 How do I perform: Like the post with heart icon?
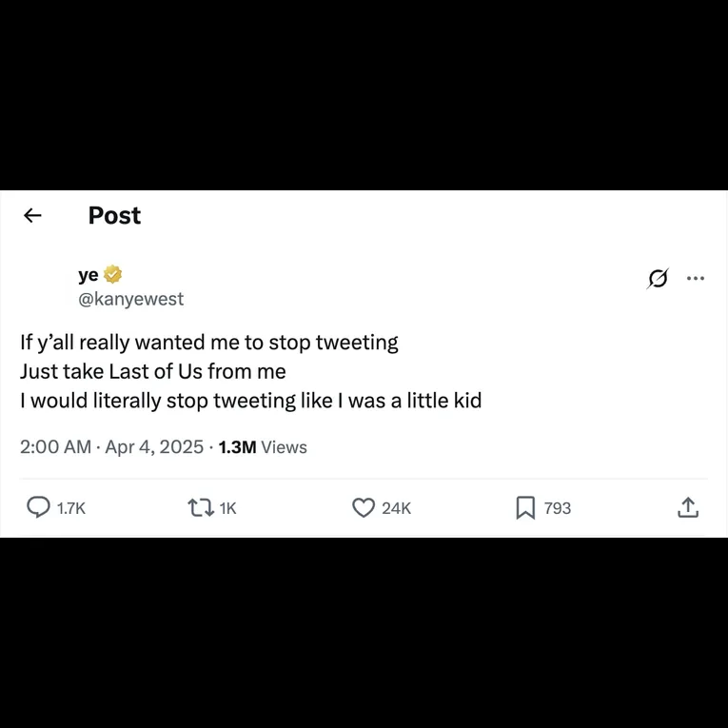click(x=364, y=508)
